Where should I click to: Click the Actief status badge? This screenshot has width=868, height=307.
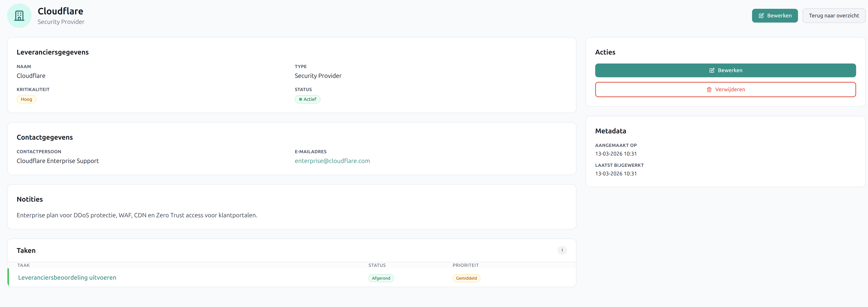pos(307,99)
